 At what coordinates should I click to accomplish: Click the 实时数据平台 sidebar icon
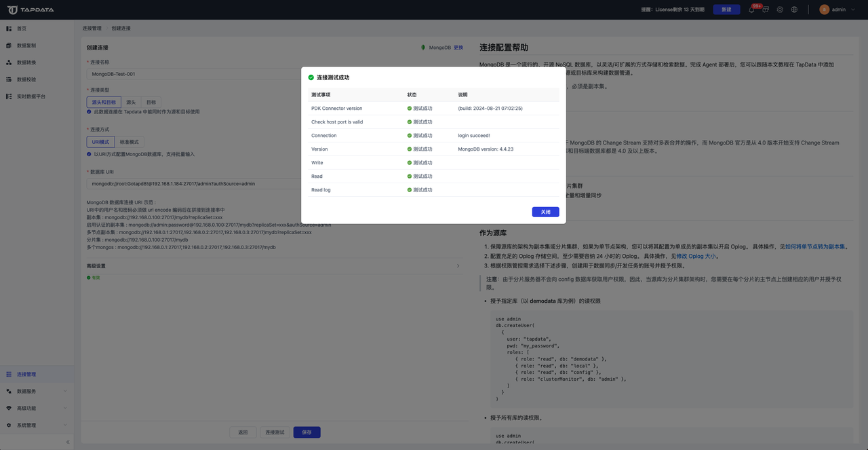coord(9,96)
